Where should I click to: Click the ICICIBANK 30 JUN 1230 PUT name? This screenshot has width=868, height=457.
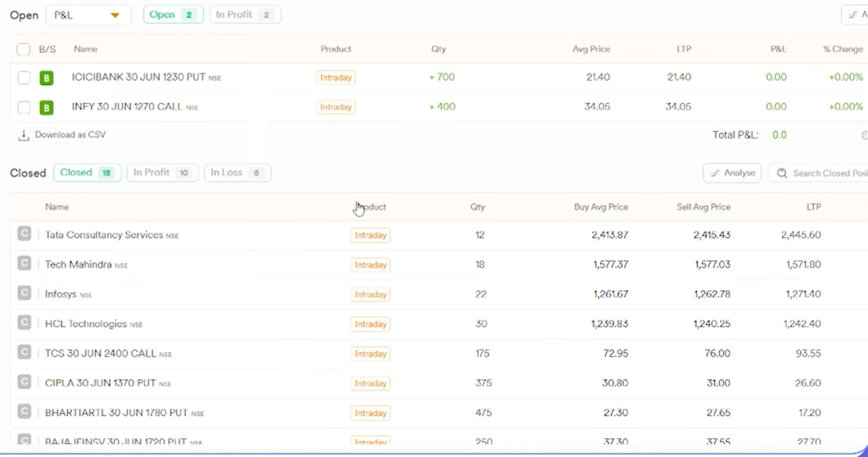[x=139, y=77]
